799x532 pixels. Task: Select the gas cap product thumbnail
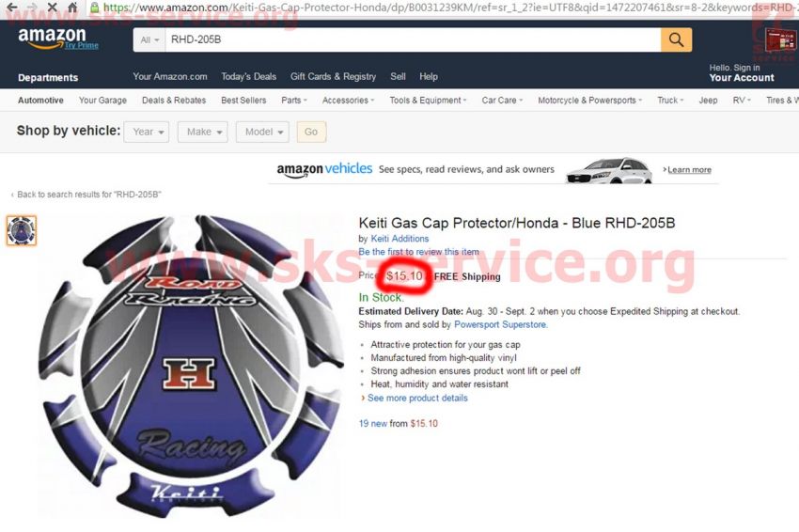pos(22,230)
